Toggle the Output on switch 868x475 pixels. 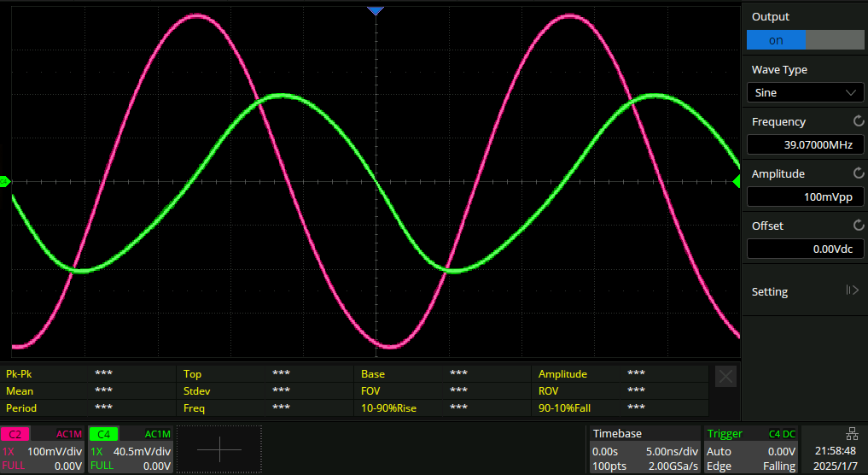pos(805,40)
